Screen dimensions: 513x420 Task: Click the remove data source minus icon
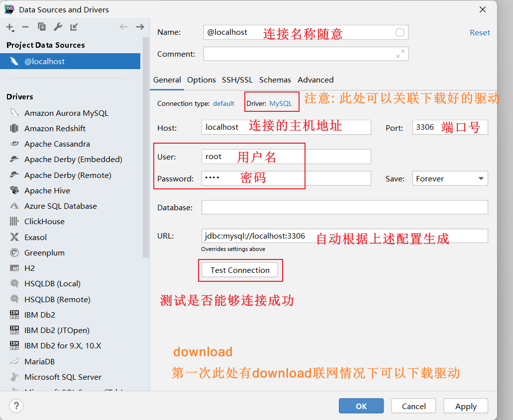click(25, 27)
